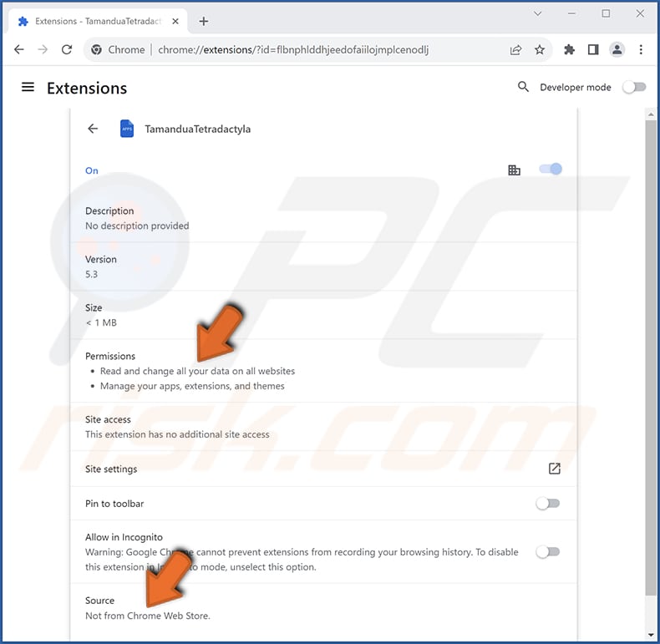
Task: Open the Extensions puzzle icon in toolbar
Action: coord(569,49)
